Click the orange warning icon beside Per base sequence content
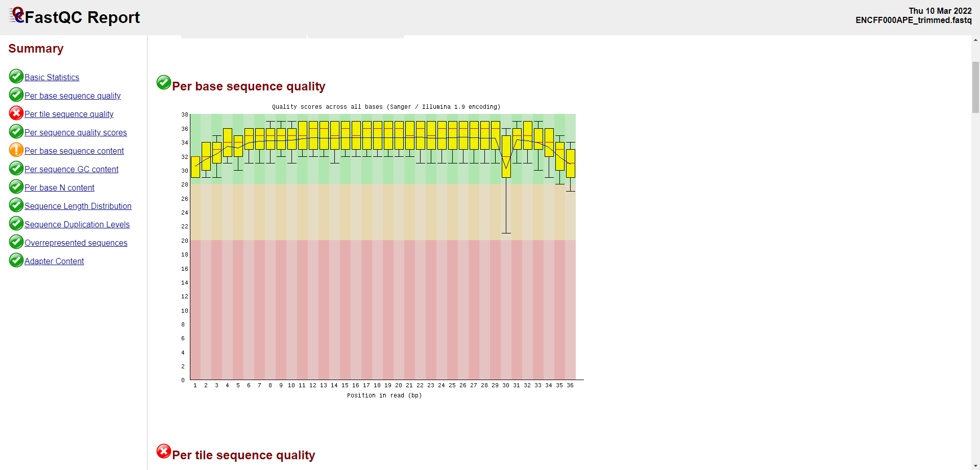Image resolution: width=980 pixels, height=470 pixels. pos(16,150)
